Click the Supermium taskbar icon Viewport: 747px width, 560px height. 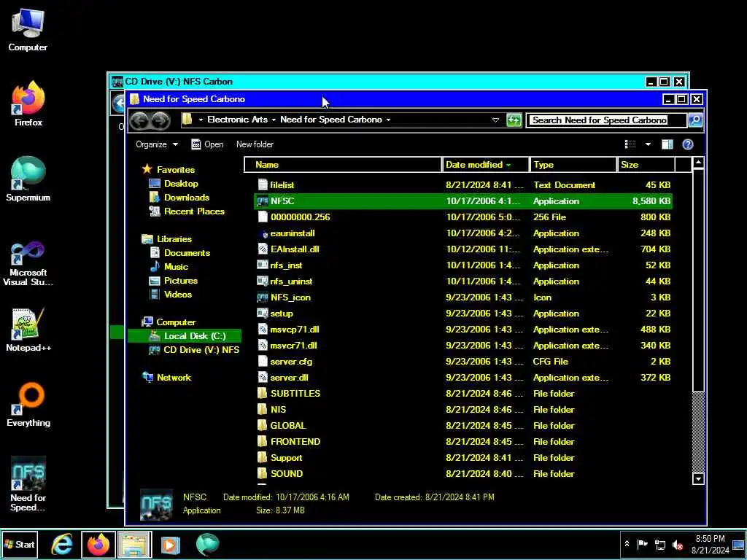tap(207, 544)
